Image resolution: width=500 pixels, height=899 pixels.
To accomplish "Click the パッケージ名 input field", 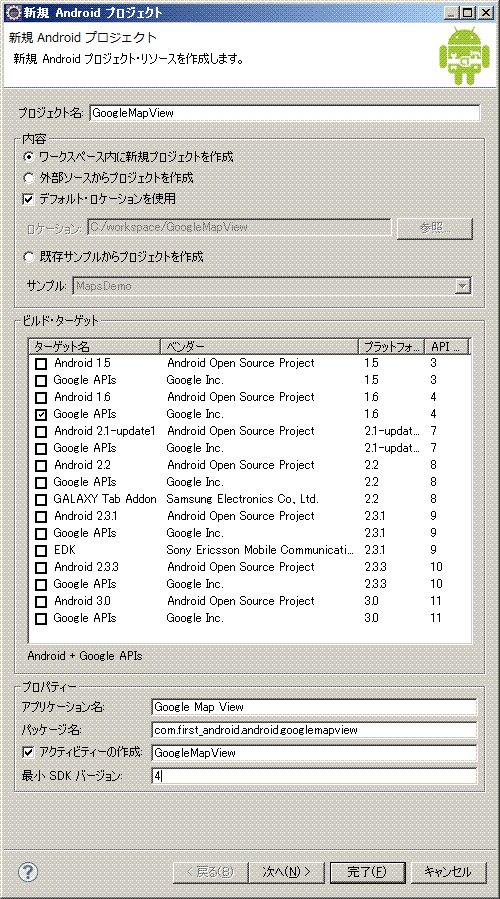I will [314, 730].
